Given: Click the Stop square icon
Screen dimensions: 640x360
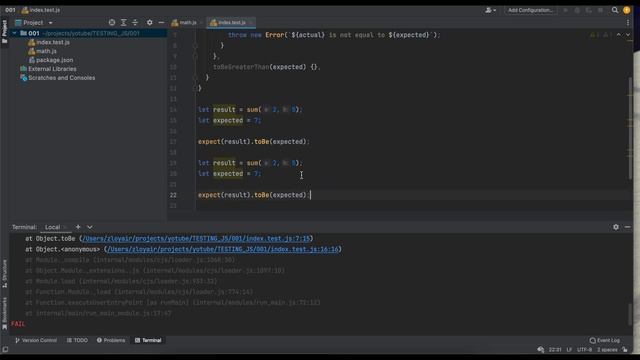Looking at the screenshot, I should [600, 10].
